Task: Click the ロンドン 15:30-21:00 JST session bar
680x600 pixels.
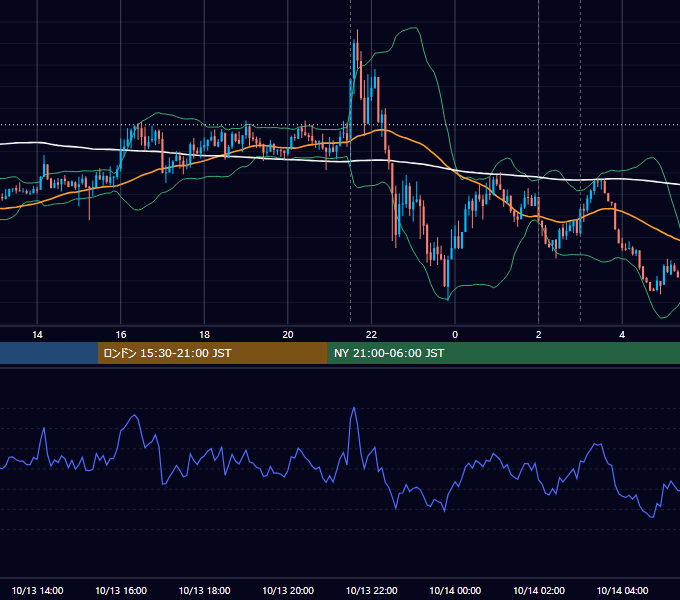Action: point(212,353)
